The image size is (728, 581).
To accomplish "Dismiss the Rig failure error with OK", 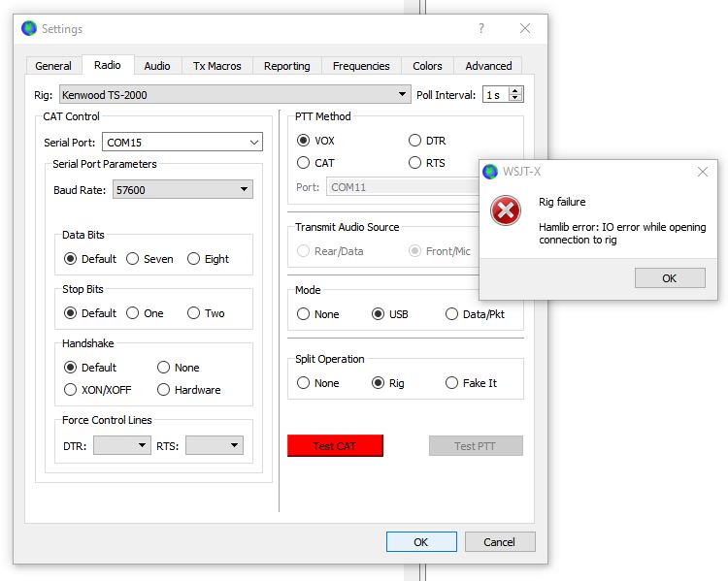I will [x=670, y=278].
